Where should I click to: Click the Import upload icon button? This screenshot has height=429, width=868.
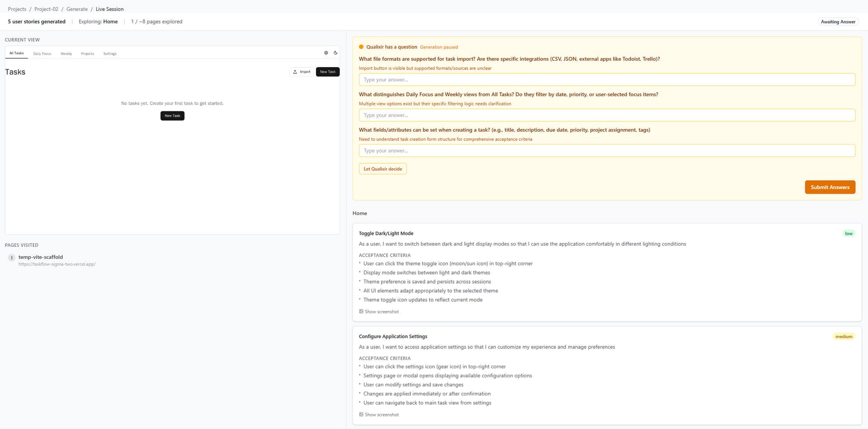302,72
